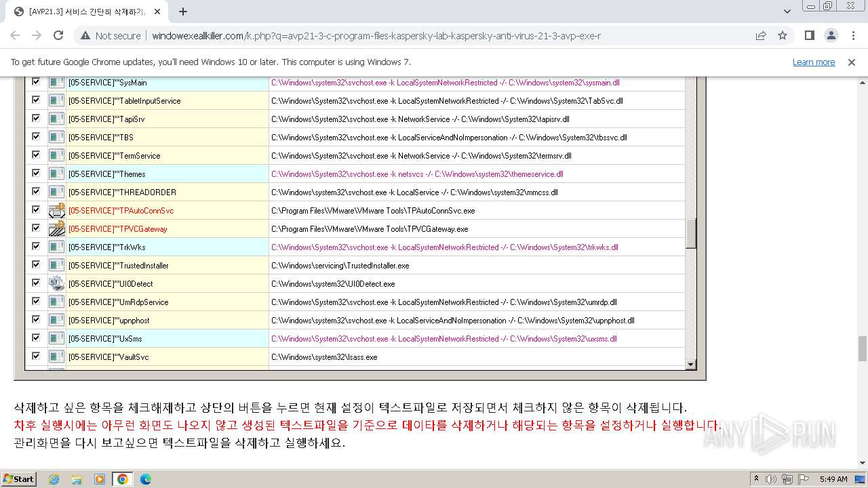Click the service icon next to TabletInputService

56,101
